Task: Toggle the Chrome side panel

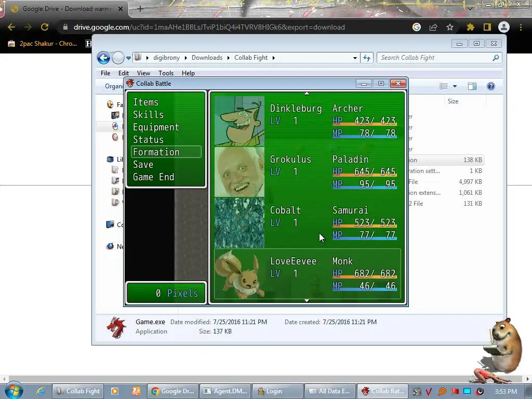Action: (x=487, y=27)
